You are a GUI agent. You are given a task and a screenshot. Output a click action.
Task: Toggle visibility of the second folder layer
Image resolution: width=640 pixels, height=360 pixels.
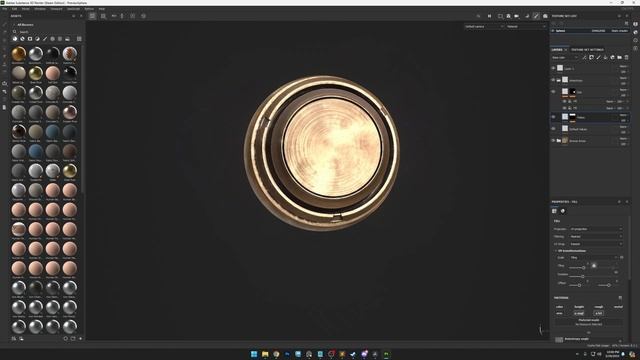point(553,80)
